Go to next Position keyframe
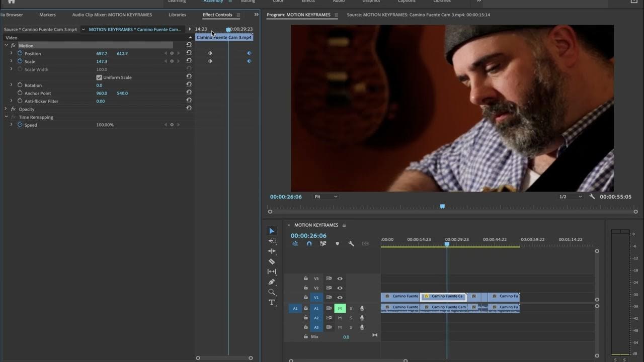Screen dimensions: 644x362 pos(178,53)
